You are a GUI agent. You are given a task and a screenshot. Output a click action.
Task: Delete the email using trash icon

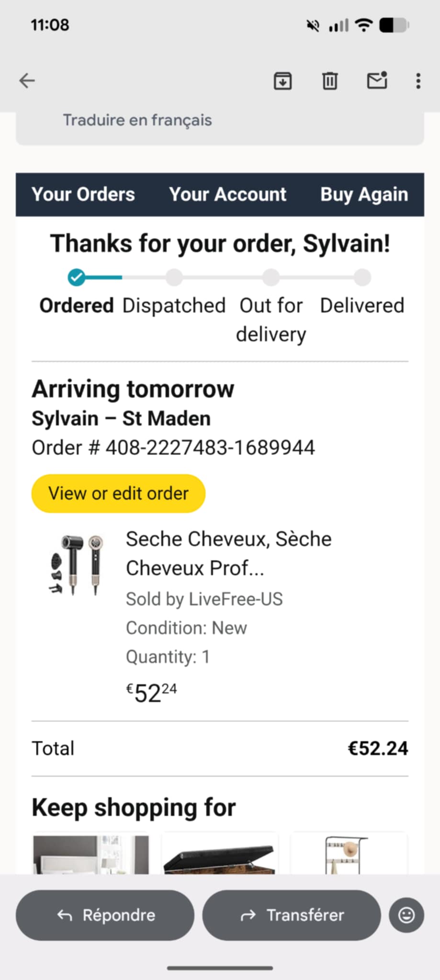pyautogui.click(x=329, y=81)
